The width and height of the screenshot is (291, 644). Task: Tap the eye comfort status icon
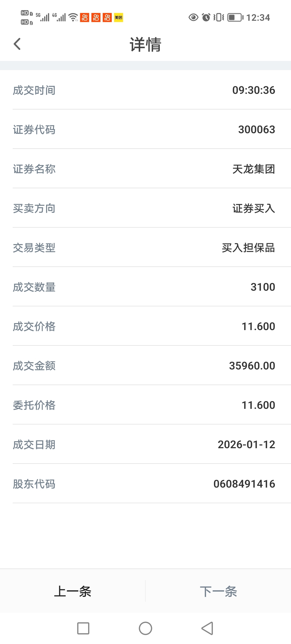(193, 18)
